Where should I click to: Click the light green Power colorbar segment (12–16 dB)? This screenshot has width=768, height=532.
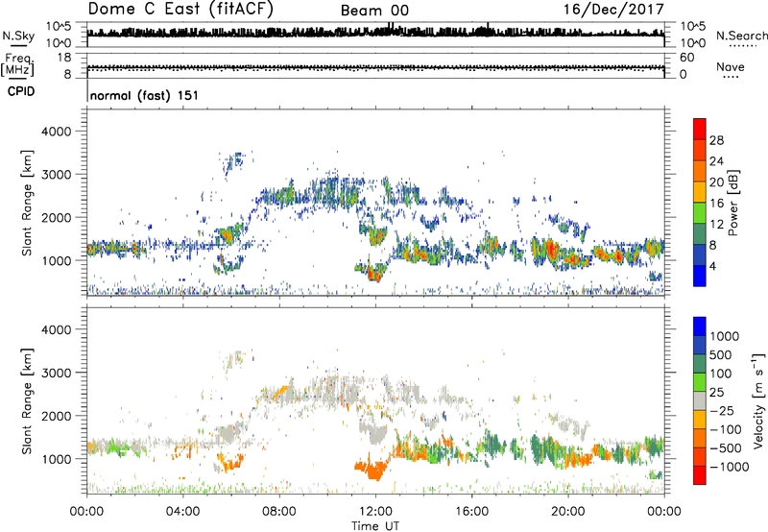pyautogui.click(x=700, y=213)
